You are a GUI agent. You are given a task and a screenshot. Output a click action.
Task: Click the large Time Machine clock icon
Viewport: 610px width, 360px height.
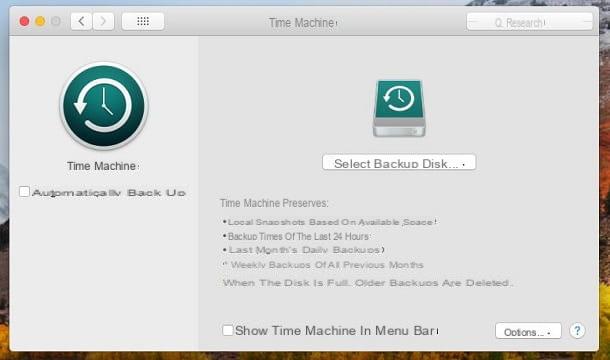point(104,106)
